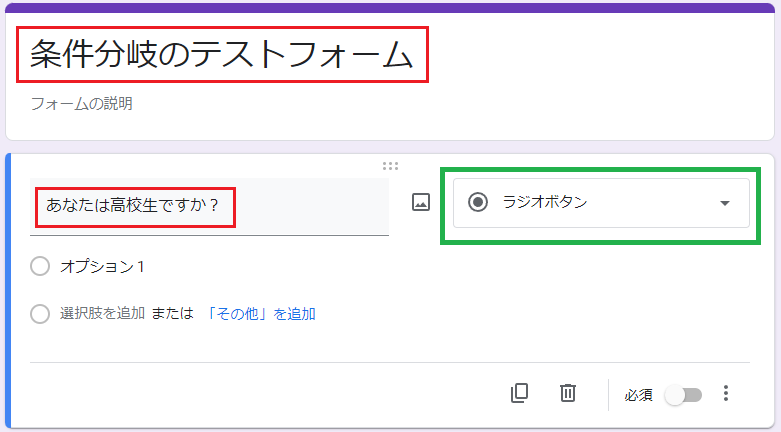Edit the オプション 1 option text
This screenshot has height=432, width=781.
(x=103, y=267)
